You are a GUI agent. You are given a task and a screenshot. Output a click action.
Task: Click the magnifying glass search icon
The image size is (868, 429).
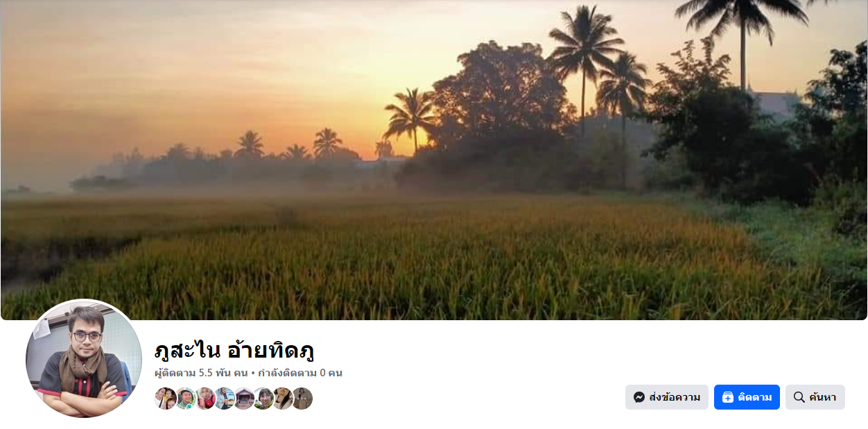tap(799, 397)
